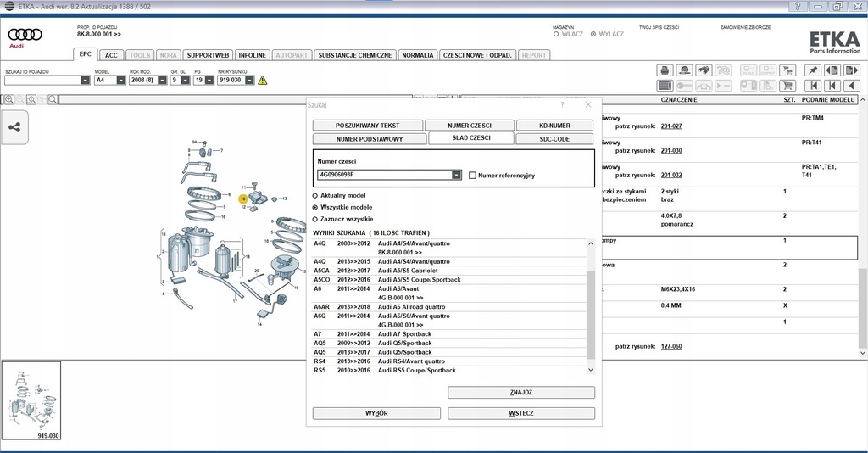Image resolution: width=868 pixels, height=453 pixels.
Task: Click the parts list scrollbar down arrow
Action: (x=862, y=353)
